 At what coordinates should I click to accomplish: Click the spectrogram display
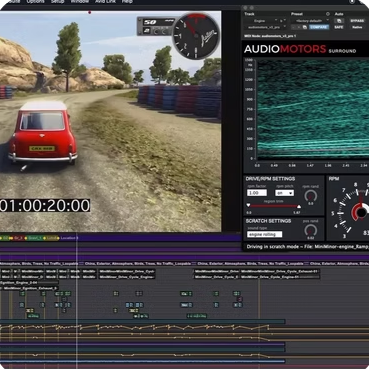(x=313, y=109)
